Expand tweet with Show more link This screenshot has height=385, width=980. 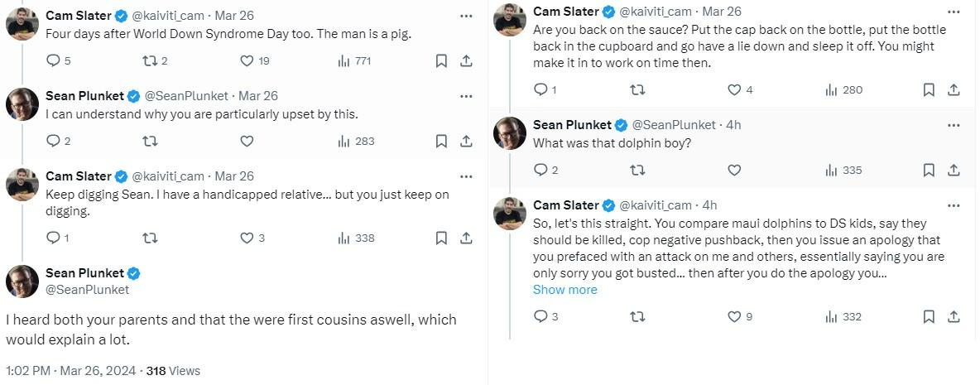click(x=564, y=290)
